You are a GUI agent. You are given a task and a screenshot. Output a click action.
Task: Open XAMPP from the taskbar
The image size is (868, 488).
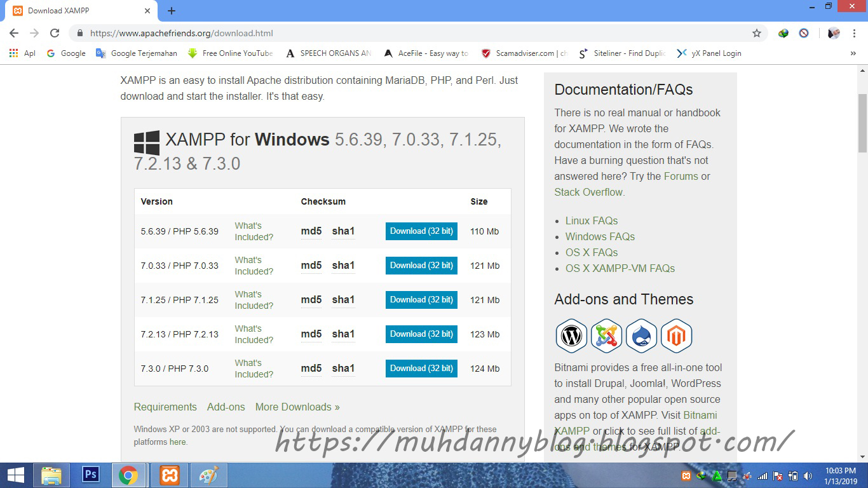(170, 475)
